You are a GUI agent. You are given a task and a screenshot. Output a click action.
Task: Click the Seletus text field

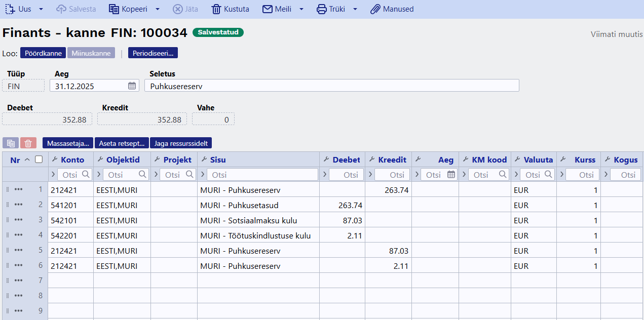tap(331, 86)
